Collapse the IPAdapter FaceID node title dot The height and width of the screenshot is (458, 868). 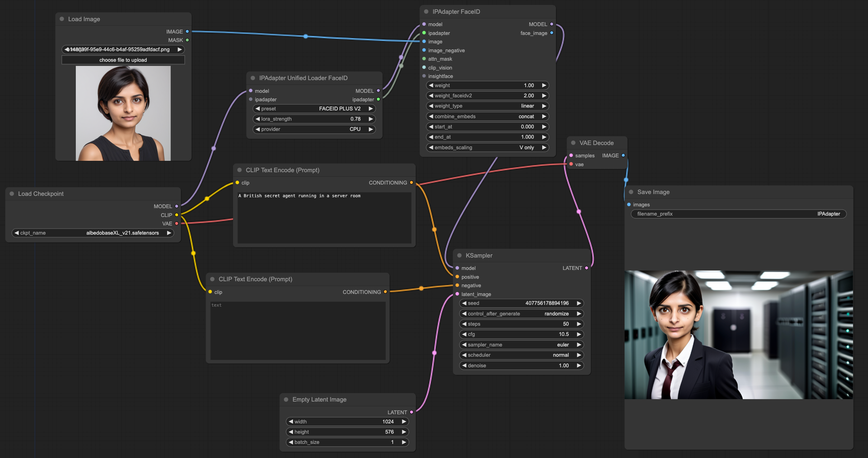[426, 12]
